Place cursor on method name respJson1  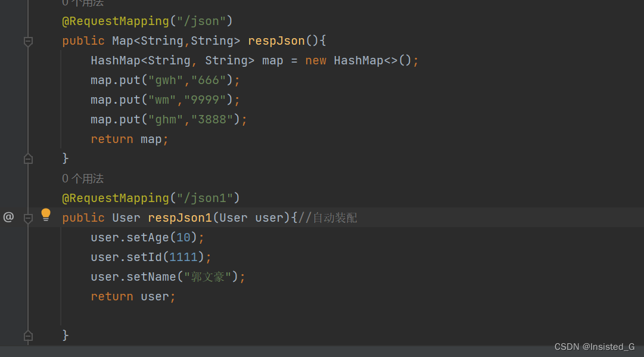point(179,218)
